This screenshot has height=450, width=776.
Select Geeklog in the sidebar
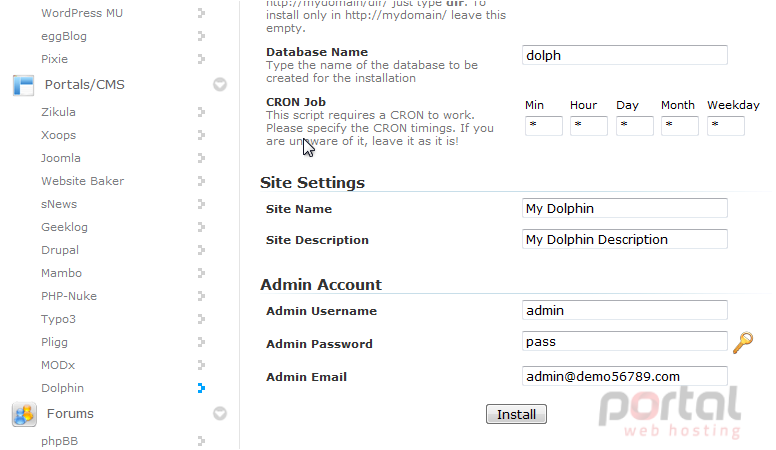tap(64, 227)
